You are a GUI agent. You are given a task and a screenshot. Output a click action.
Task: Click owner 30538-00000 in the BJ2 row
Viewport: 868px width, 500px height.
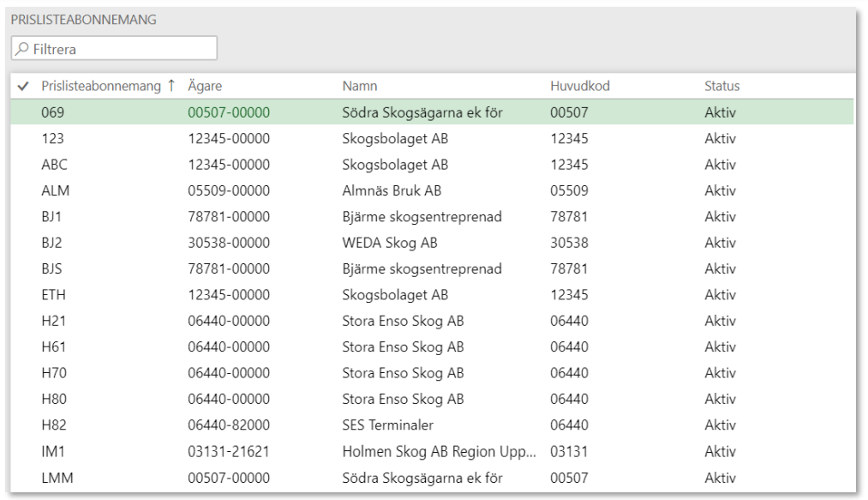[229, 242]
